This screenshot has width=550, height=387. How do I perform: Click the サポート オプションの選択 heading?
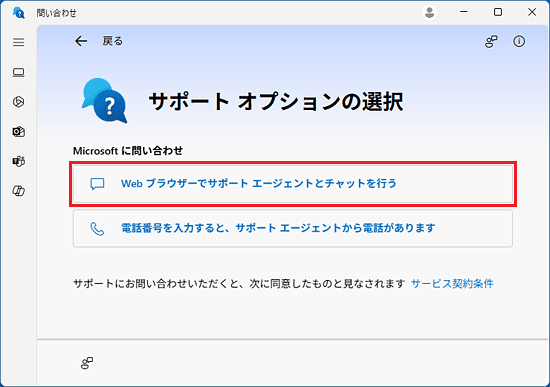tap(276, 102)
